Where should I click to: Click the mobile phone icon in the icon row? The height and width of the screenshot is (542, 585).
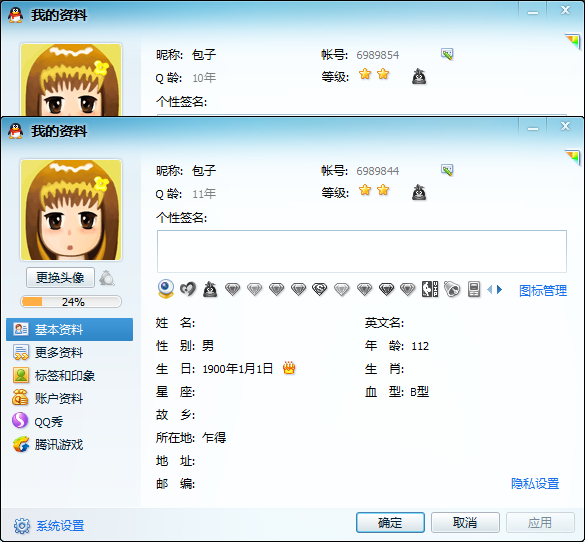474,289
